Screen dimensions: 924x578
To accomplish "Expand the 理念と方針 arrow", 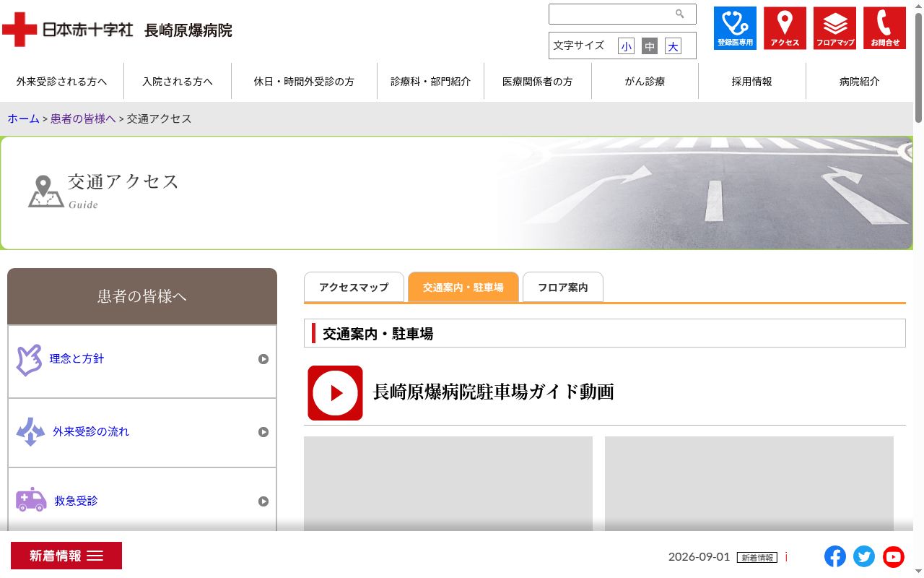I will point(263,359).
